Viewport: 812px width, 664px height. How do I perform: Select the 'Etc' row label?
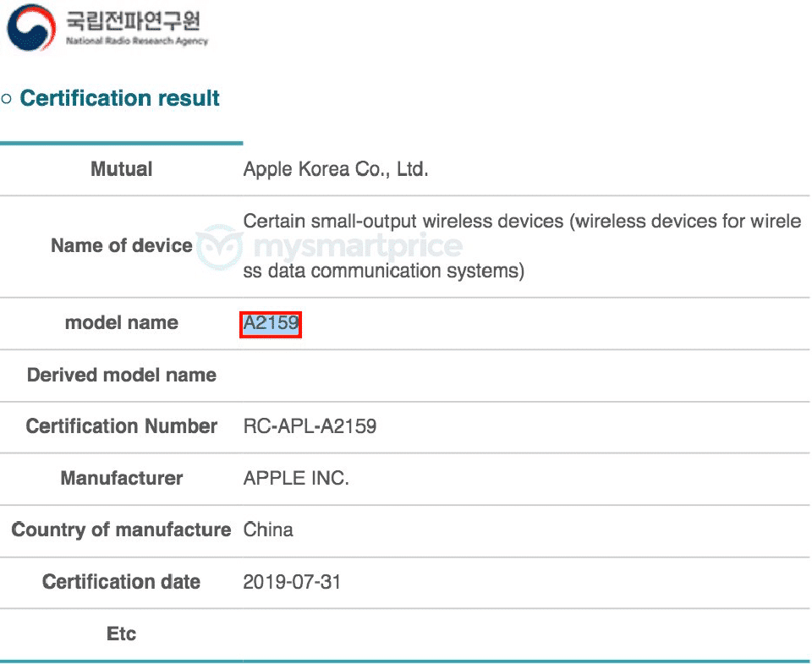click(121, 634)
